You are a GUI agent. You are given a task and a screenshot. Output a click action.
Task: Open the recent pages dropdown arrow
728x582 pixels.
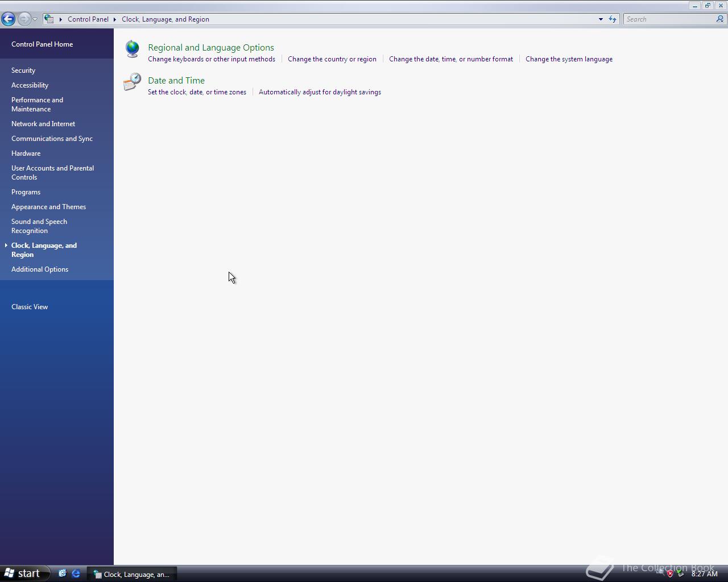[x=35, y=19]
